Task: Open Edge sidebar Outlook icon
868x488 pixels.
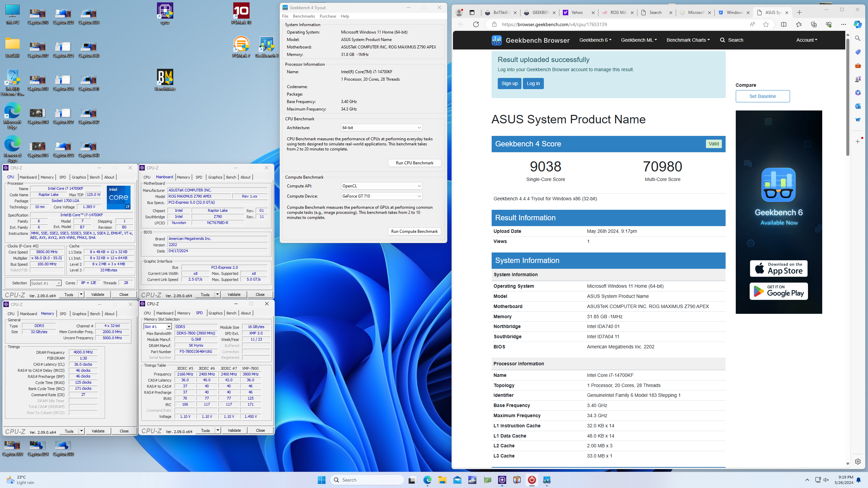Action: pos(858,106)
